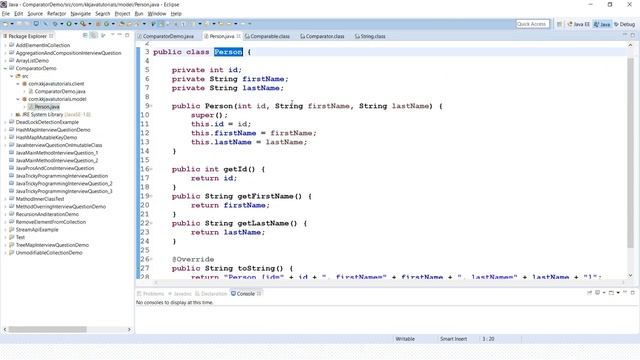Select Person.java in Package Explorer
640x360 pixels.
click(44, 107)
